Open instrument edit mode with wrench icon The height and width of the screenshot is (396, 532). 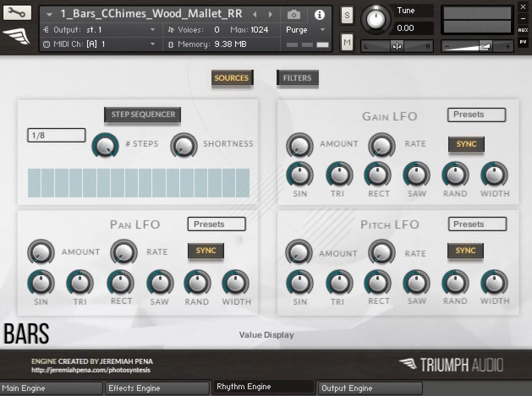17,14
